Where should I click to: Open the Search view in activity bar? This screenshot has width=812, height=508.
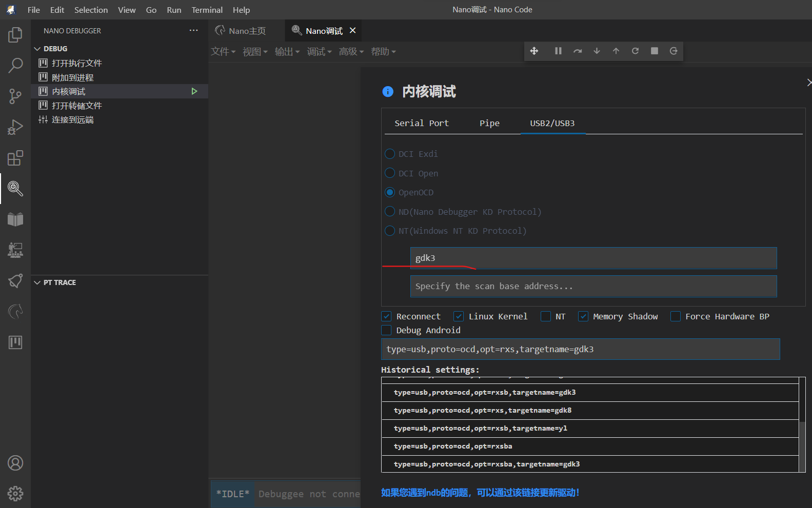pyautogui.click(x=15, y=66)
